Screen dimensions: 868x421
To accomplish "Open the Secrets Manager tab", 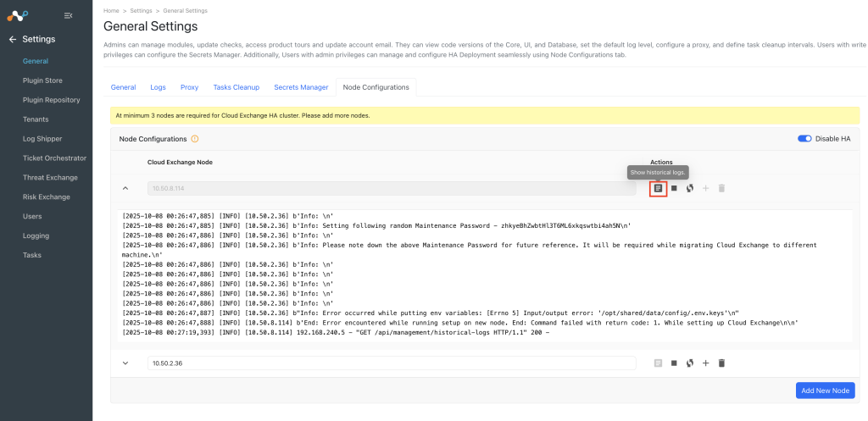I will pos(301,87).
